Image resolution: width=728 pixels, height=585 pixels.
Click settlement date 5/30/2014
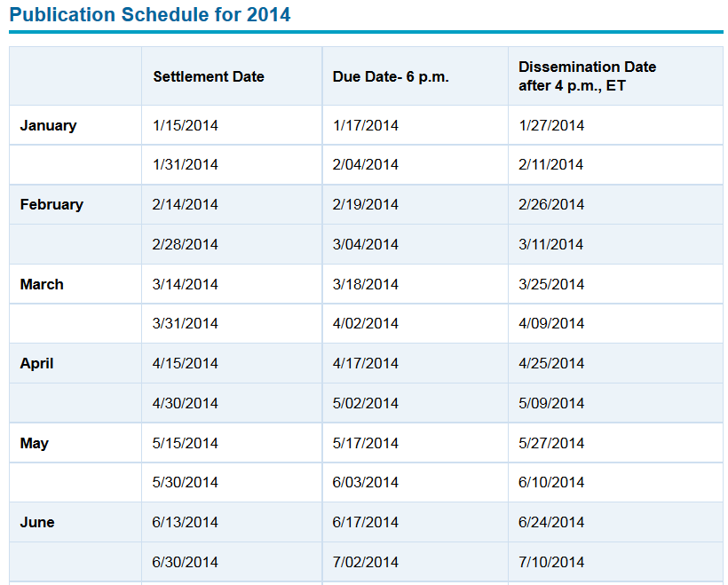point(186,482)
